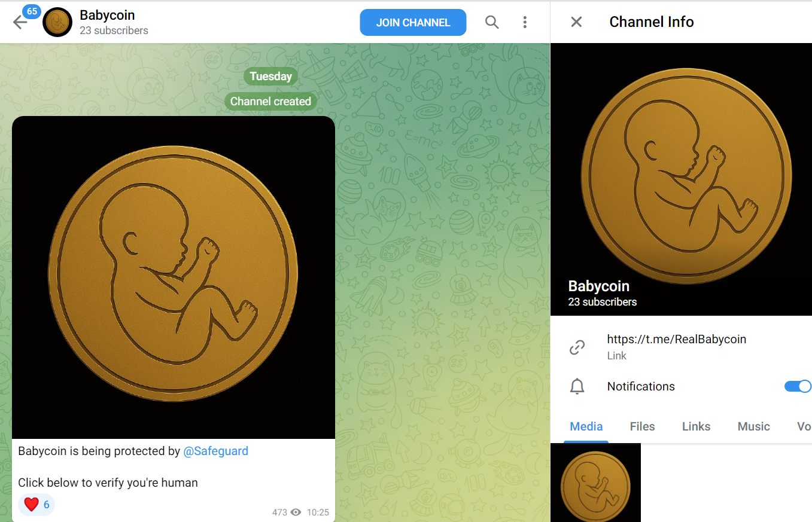The image size is (812, 522).
Task: React with the red heart reaction
Action: (37, 505)
